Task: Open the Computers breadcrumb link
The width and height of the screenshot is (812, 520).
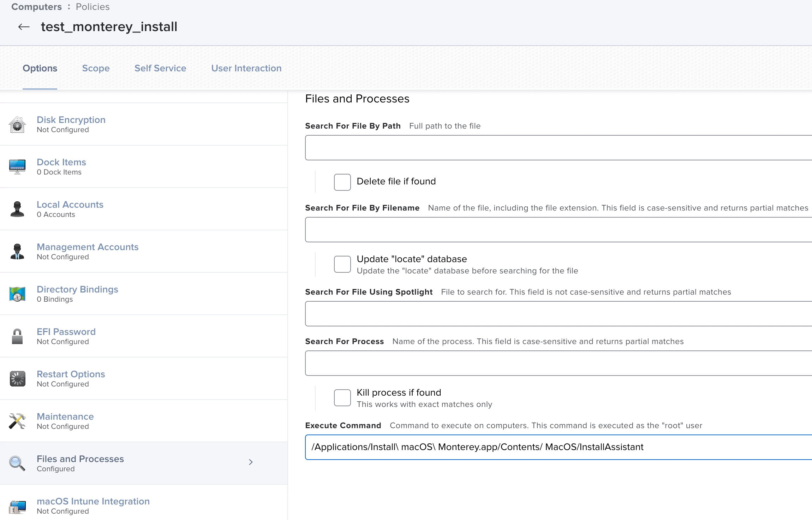Action: 36,7
